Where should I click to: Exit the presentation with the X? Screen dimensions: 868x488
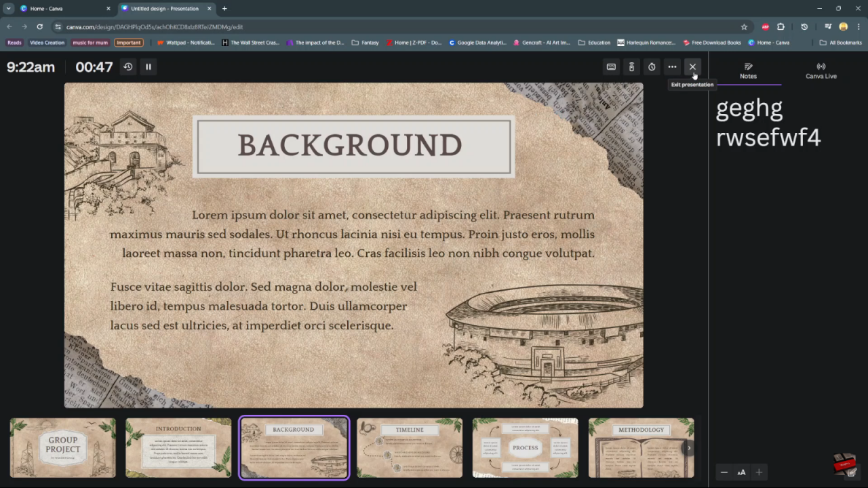(x=692, y=66)
